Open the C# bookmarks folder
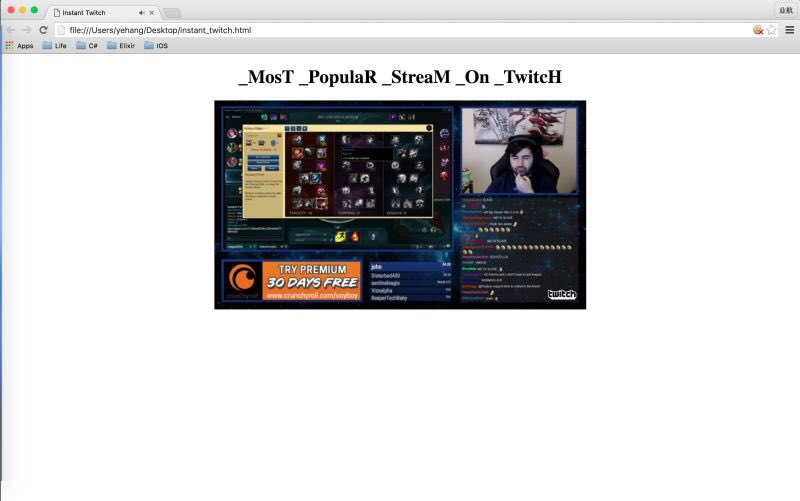800x501 pixels. click(87, 45)
